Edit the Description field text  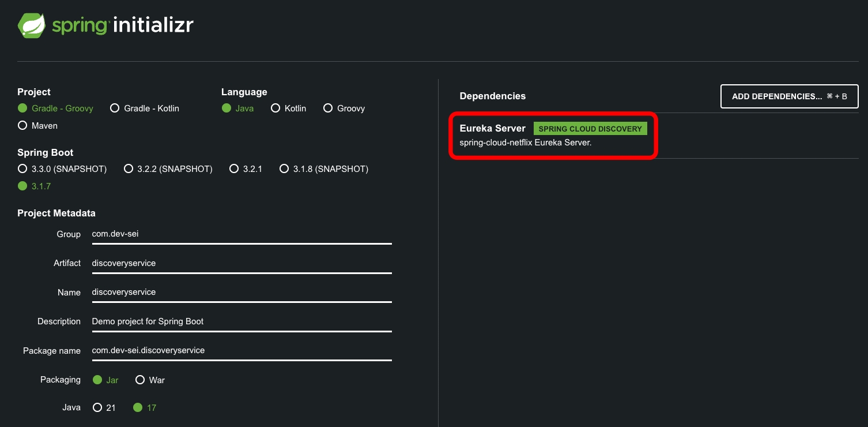pos(241,321)
